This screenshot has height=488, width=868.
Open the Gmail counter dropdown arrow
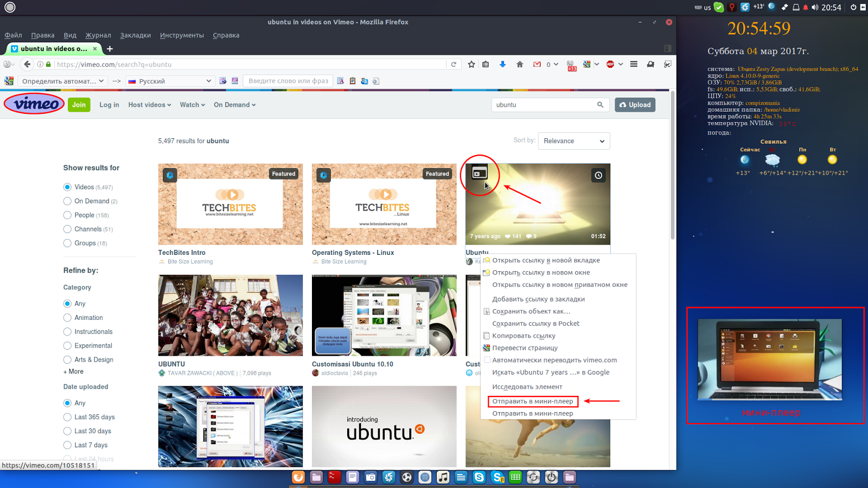pos(556,64)
